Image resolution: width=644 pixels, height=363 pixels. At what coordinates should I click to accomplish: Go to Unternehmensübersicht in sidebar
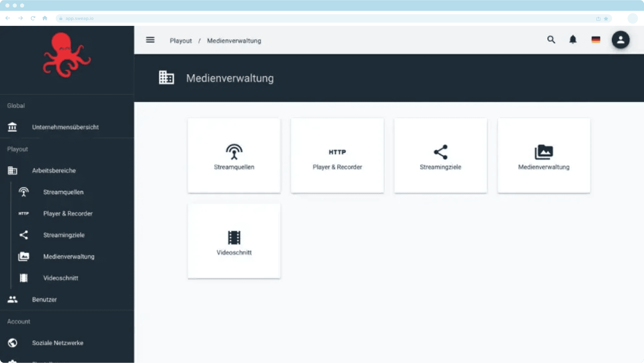click(x=65, y=127)
